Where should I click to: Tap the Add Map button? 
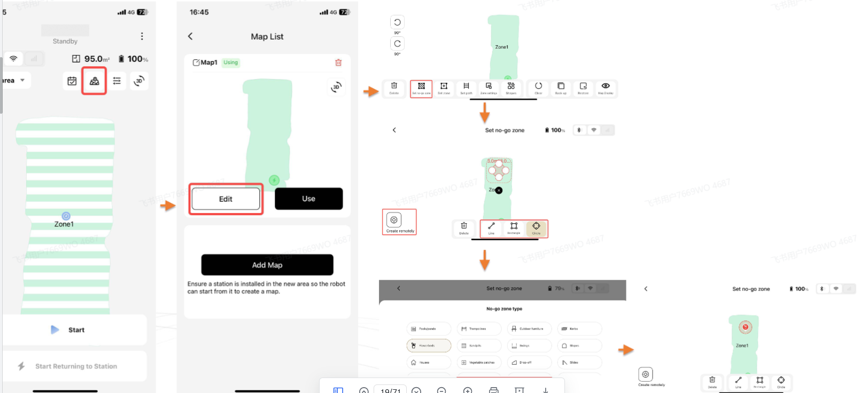267,265
